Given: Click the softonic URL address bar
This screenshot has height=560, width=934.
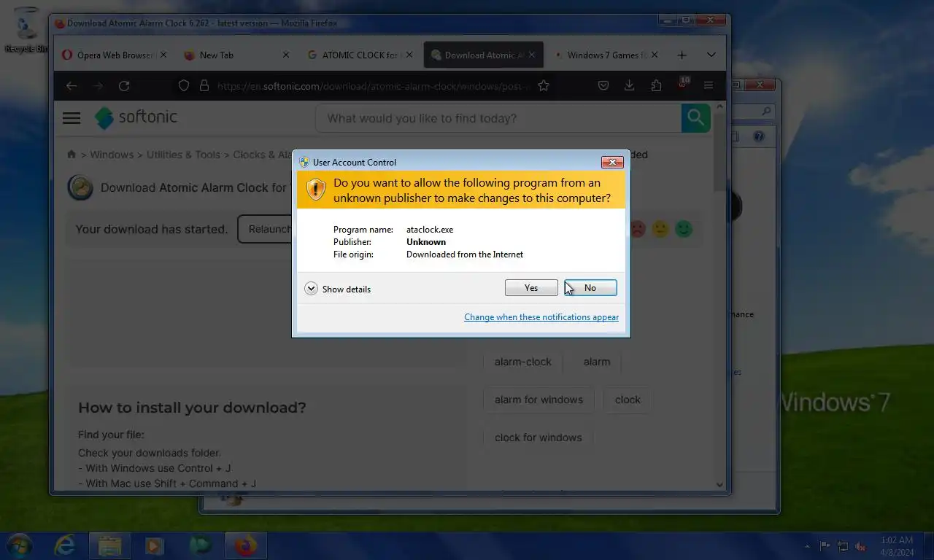Looking at the screenshot, I should (371, 86).
